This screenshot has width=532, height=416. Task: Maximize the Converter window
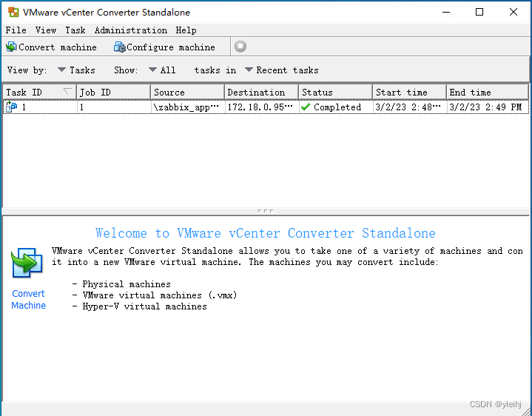[x=479, y=13]
